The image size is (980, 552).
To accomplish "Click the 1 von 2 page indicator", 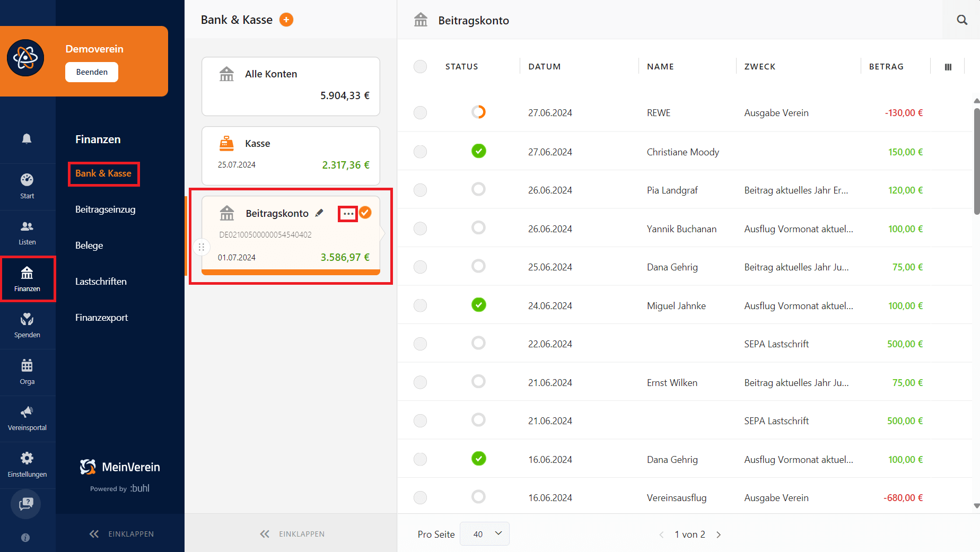I will (690, 535).
